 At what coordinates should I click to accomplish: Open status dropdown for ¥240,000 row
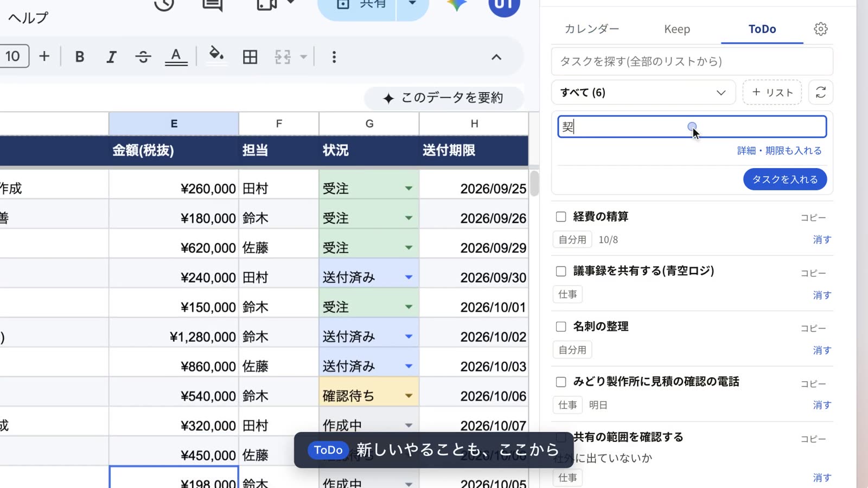[409, 278]
